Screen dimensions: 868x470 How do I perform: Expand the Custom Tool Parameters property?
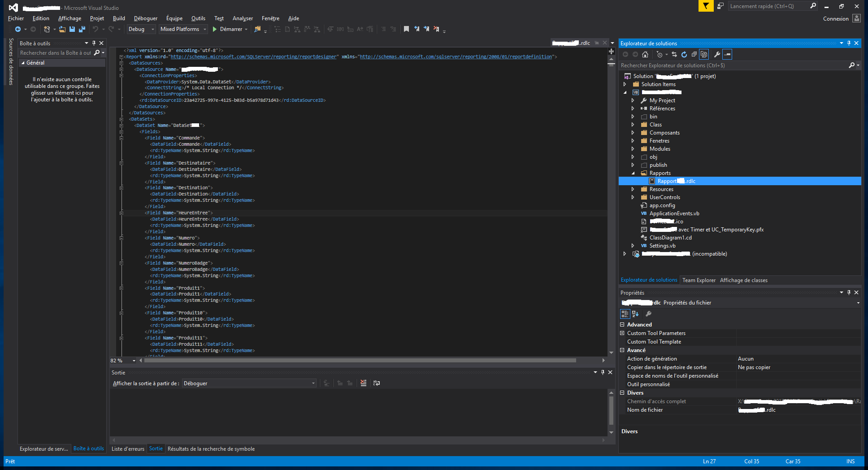622,333
